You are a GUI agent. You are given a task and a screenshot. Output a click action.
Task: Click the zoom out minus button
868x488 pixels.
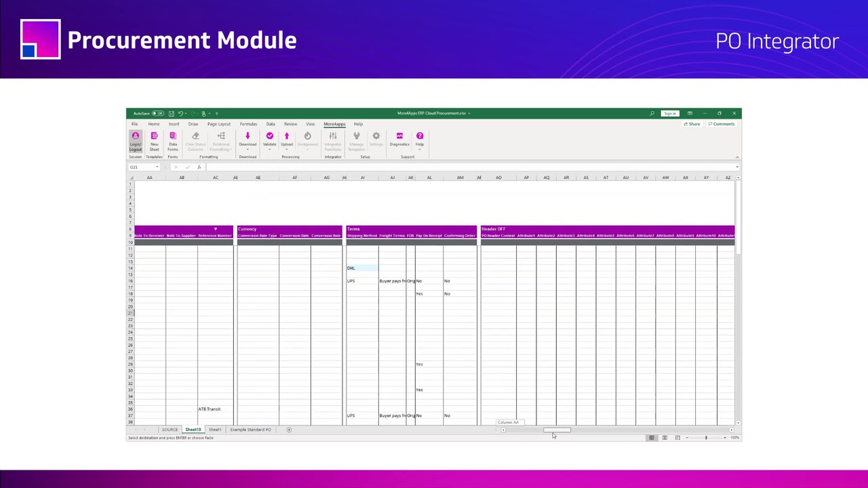pyautogui.click(x=687, y=438)
